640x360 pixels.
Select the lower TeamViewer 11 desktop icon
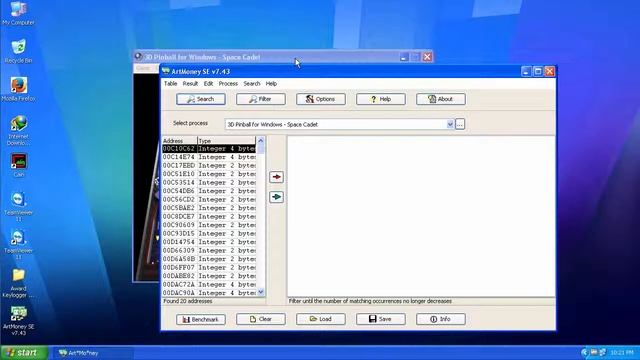pyautogui.click(x=18, y=244)
